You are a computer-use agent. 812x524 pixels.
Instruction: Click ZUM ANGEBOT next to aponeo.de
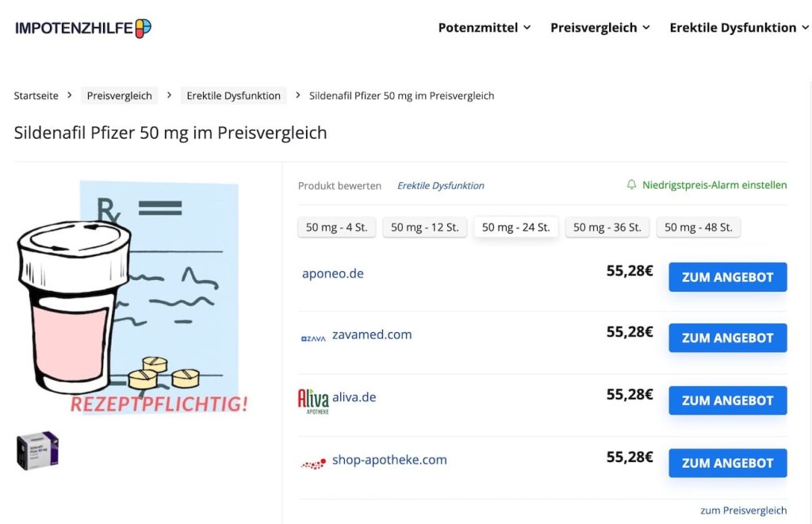727,277
